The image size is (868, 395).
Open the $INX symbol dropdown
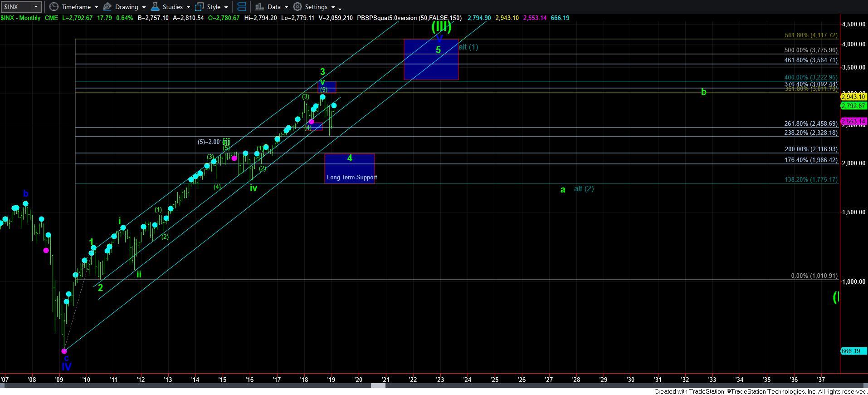pyautogui.click(x=36, y=7)
